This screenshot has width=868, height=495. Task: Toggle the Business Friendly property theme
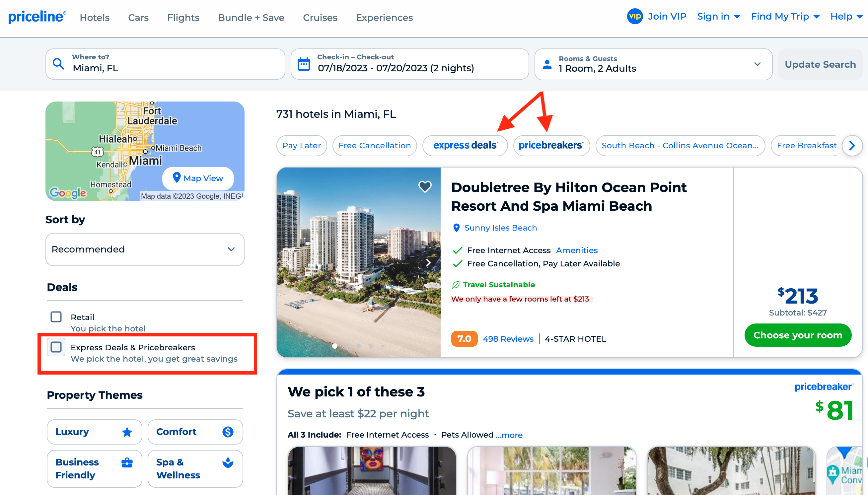click(x=95, y=468)
